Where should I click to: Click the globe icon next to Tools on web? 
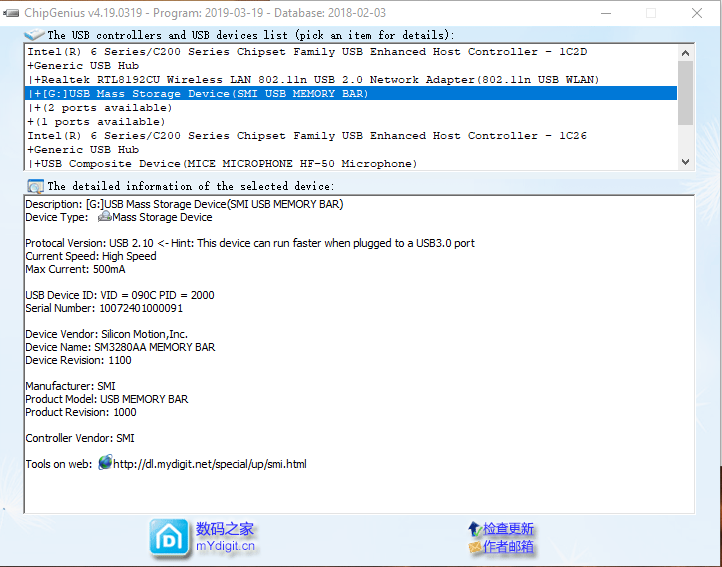[x=105, y=462]
